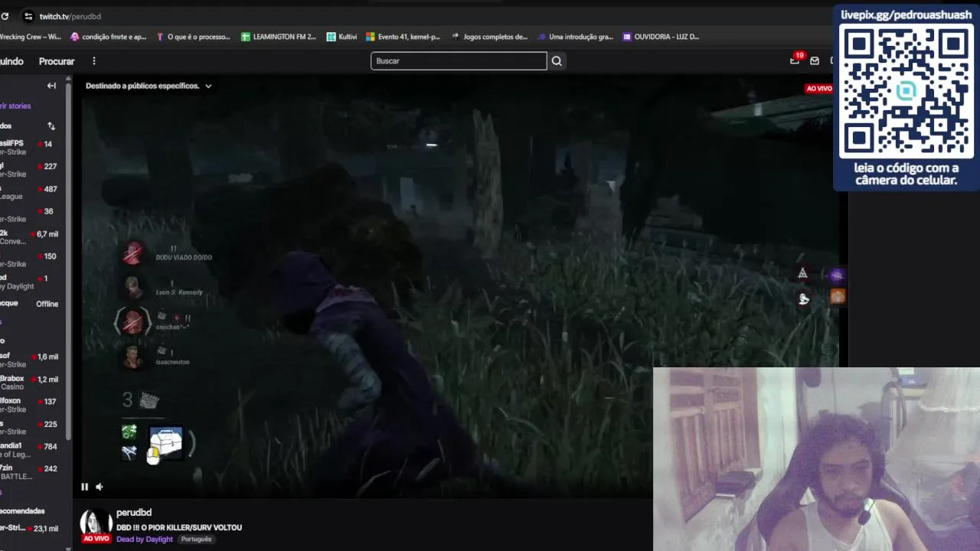Open the sidebar channel with 1,6 mil viewers
The width and height of the screenshot is (980, 551).
[x=31, y=360]
